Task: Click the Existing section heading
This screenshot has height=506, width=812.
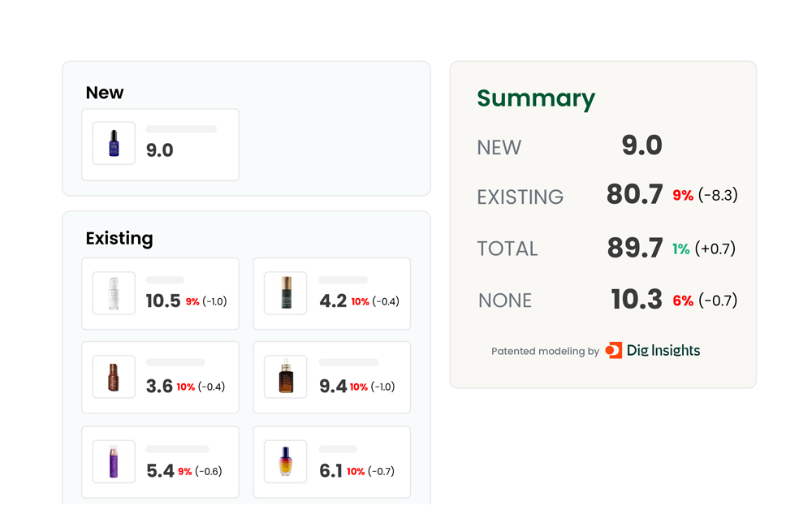Action: [x=119, y=239]
